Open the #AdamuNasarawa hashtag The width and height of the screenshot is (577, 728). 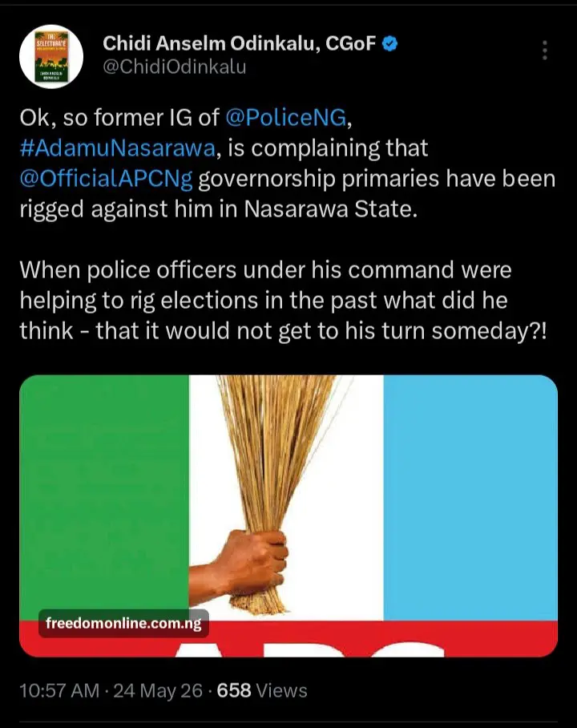pyautogui.click(x=118, y=148)
